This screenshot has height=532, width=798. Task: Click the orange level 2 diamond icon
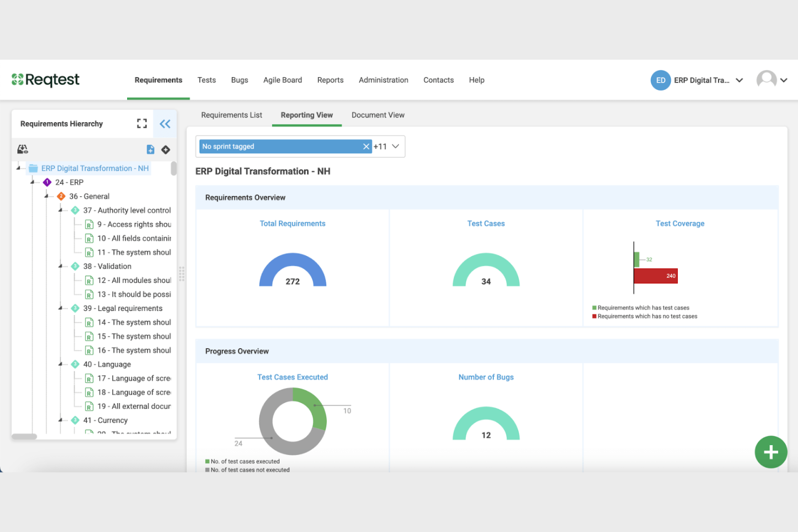click(61, 196)
